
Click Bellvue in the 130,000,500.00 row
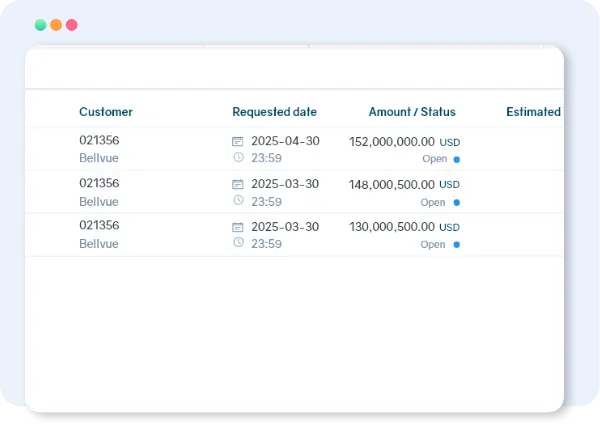[x=99, y=243]
